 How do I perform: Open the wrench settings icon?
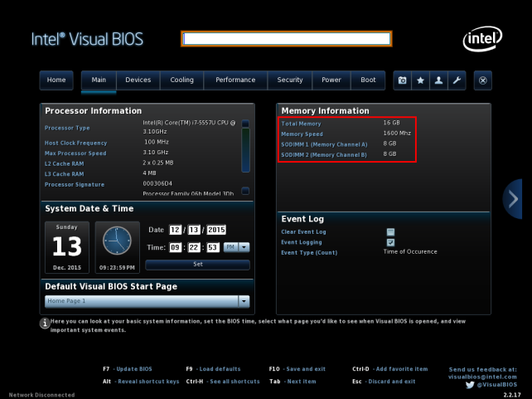[x=457, y=80]
